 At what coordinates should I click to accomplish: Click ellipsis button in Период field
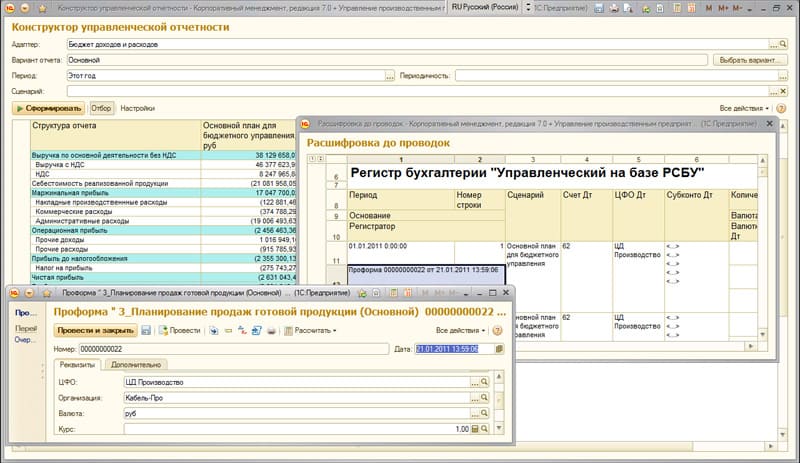tap(390, 76)
